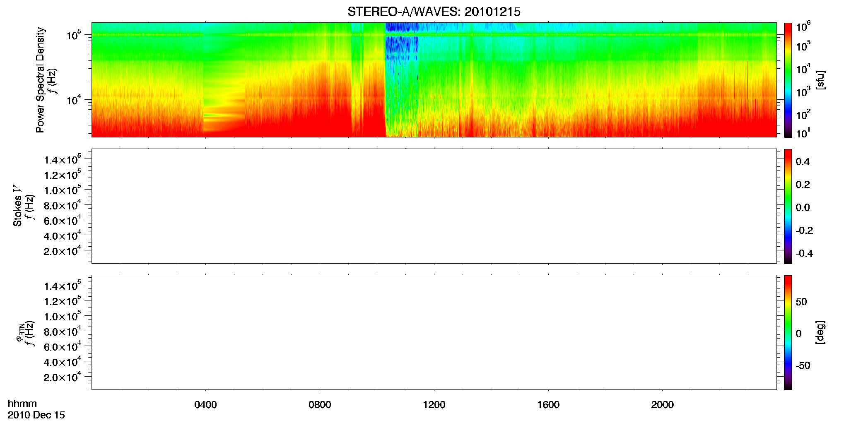
Task: Click the 1.4×10^5 tick in Stokes V panel
Action: click(x=63, y=159)
